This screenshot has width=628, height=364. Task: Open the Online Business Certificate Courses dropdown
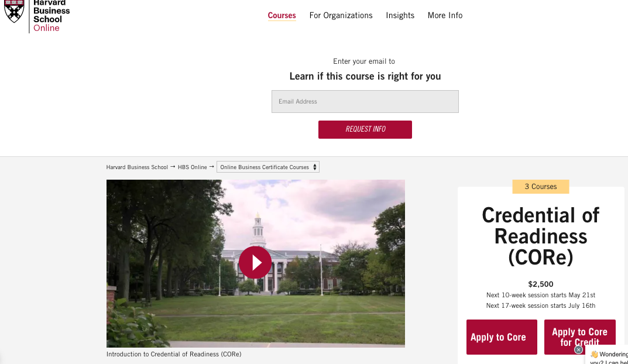pyautogui.click(x=263, y=167)
